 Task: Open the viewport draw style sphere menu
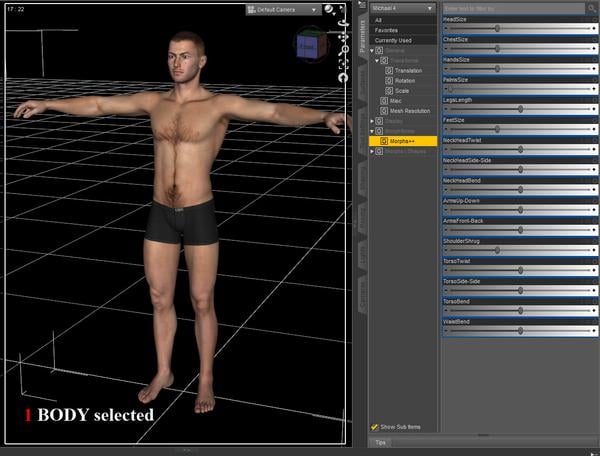coord(329,9)
